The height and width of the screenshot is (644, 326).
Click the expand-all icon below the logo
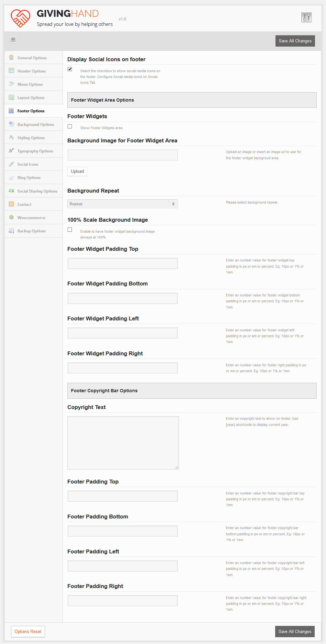click(13, 39)
